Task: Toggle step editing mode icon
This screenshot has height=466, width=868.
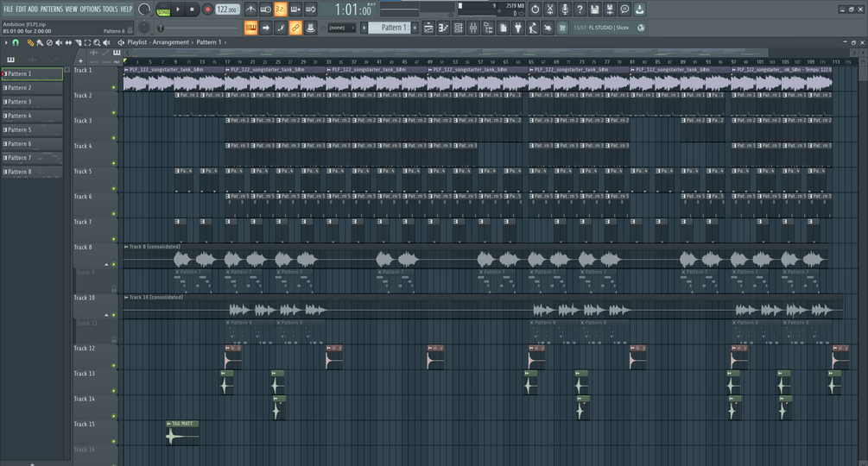Action: (281, 28)
